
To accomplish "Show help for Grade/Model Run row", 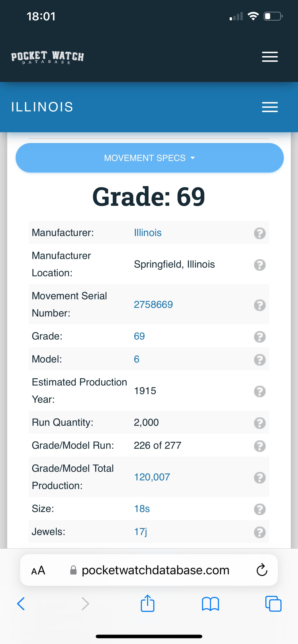I will [x=260, y=446].
